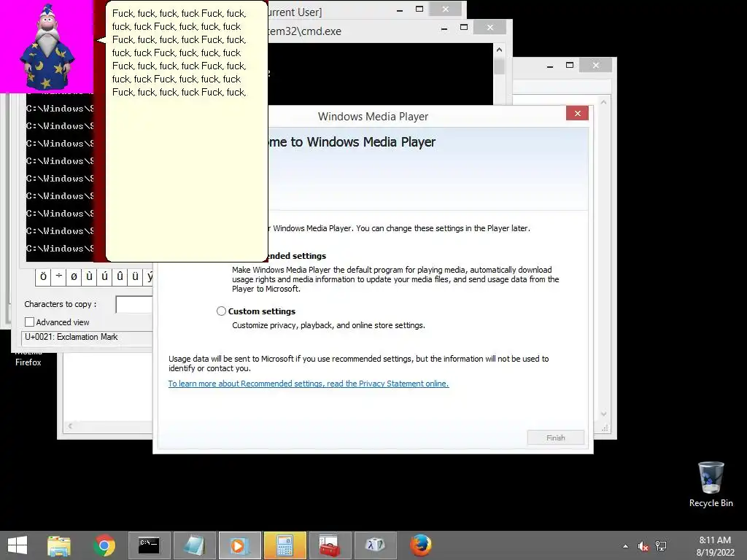Enable the Advanced view checkbox

tap(29, 322)
